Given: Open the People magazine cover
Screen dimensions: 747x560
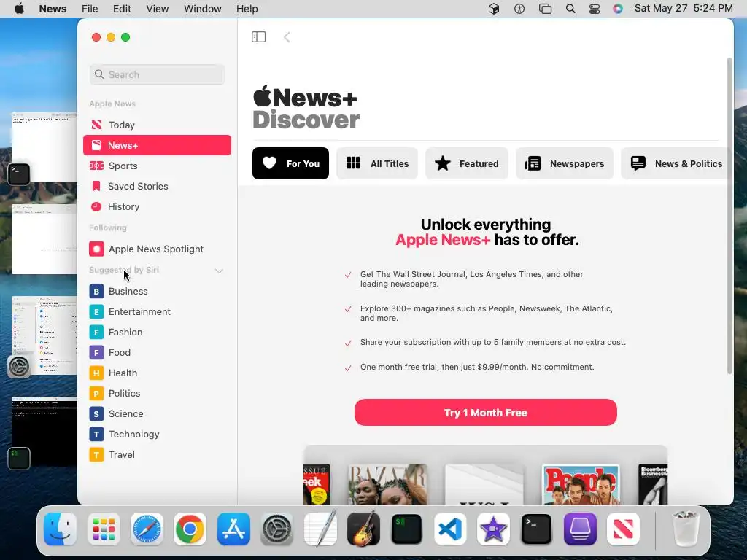Looking at the screenshot, I should pos(581,484).
